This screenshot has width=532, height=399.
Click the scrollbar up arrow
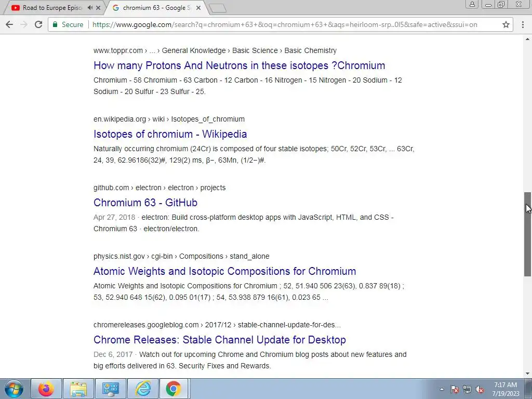tap(528, 39)
